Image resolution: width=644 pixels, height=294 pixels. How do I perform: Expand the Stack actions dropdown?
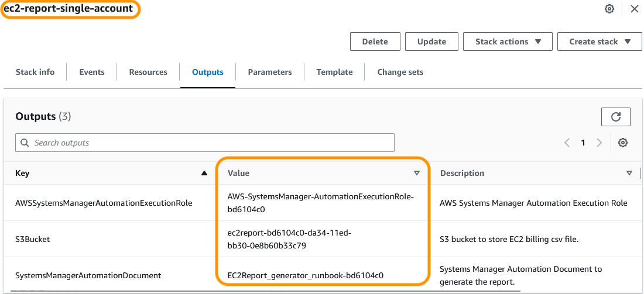coord(508,42)
